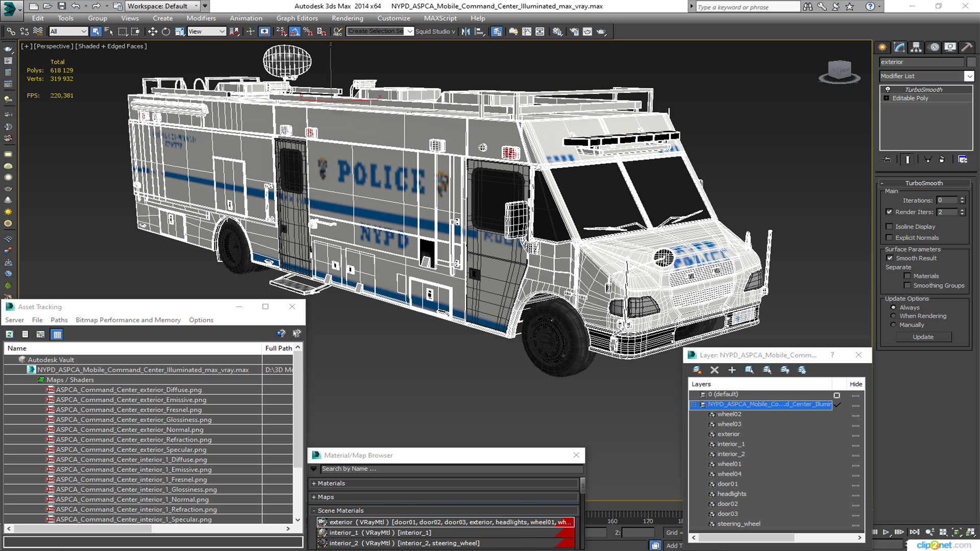Click Delete layer X icon in Layer dialog

coord(715,370)
